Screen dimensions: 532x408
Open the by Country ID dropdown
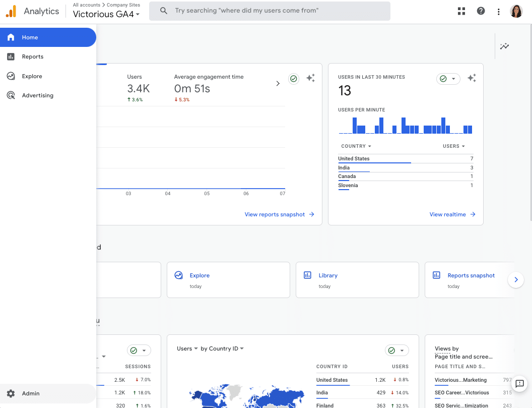(x=222, y=348)
